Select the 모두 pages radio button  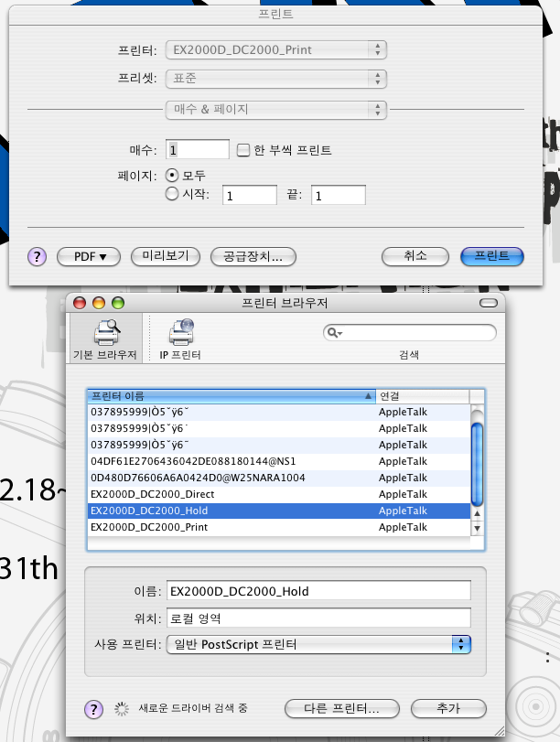pyautogui.click(x=172, y=175)
